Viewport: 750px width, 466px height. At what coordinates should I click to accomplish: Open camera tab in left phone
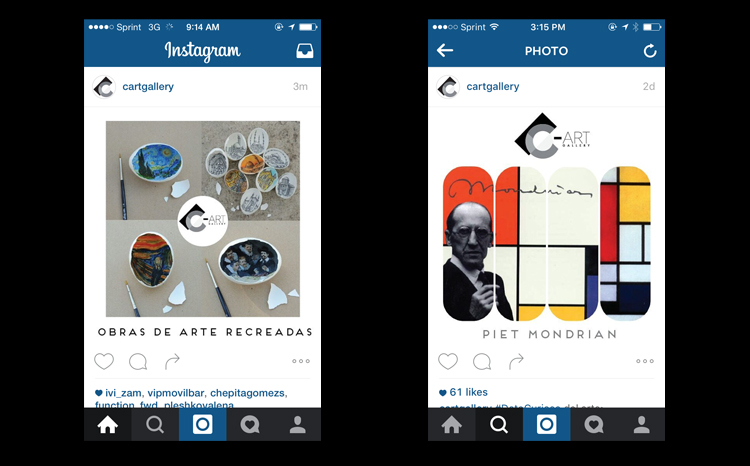point(203,425)
